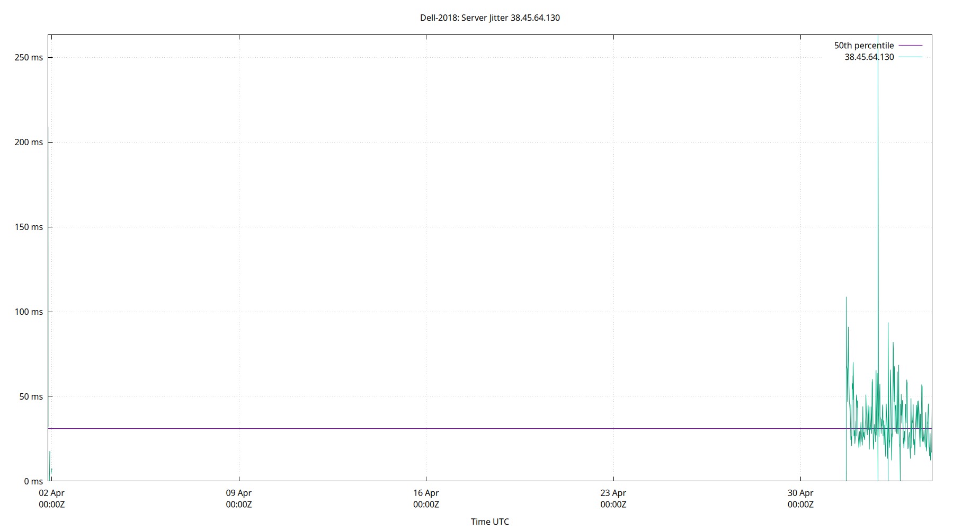The height and width of the screenshot is (530, 980).
Task: Click the purple 50th percentile legend line sample
Action: (x=911, y=46)
